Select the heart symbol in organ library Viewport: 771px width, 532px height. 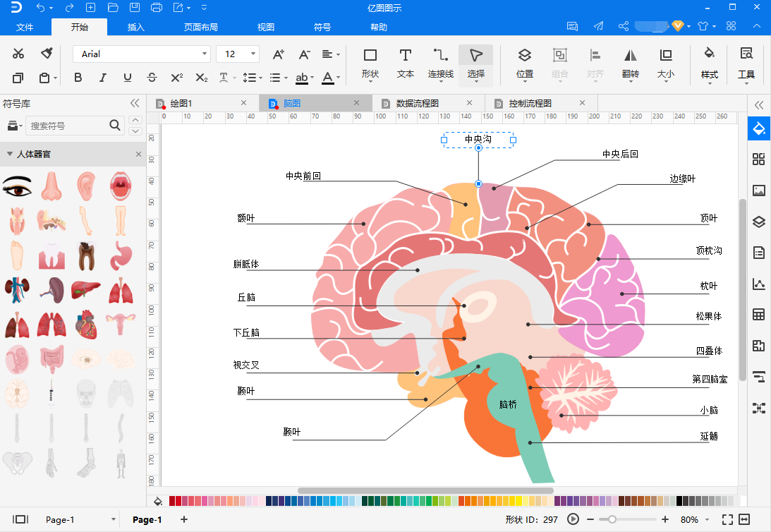pos(86,324)
